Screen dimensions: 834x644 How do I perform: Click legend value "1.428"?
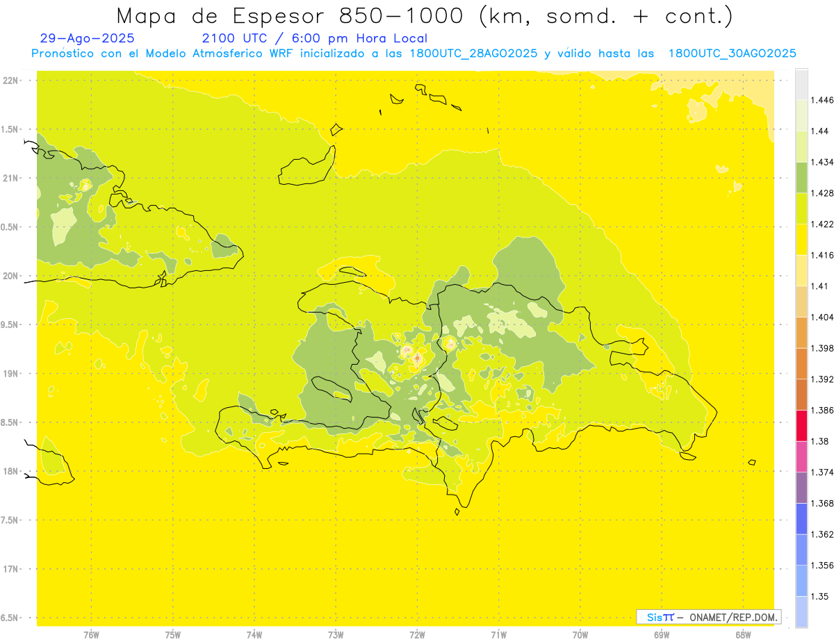pyautogui.click(x=822, y=193)
